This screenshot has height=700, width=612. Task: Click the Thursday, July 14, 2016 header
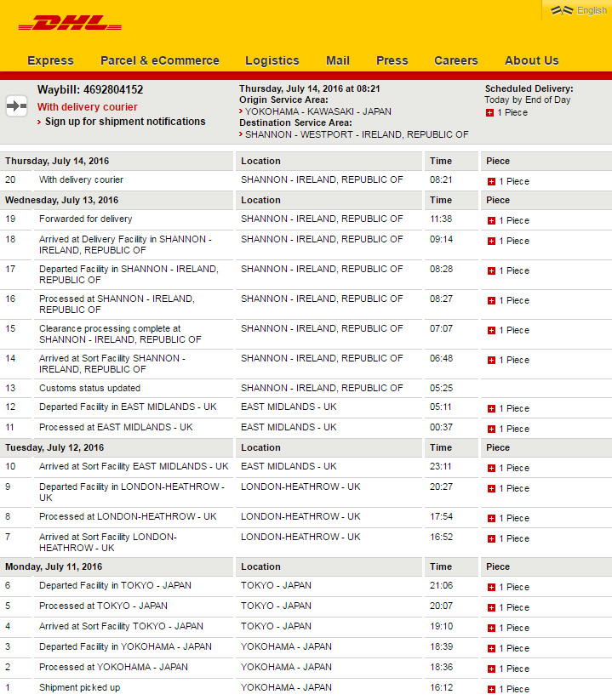coord(57,161)
